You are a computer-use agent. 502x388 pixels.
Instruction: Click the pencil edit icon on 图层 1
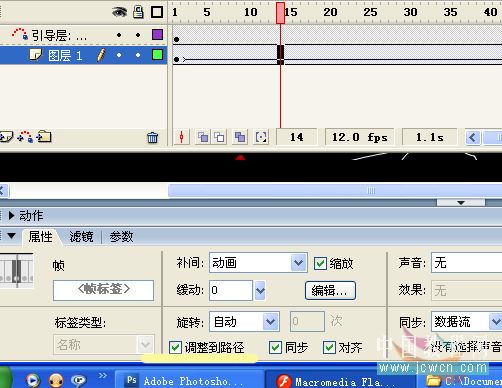pos(102,55)
